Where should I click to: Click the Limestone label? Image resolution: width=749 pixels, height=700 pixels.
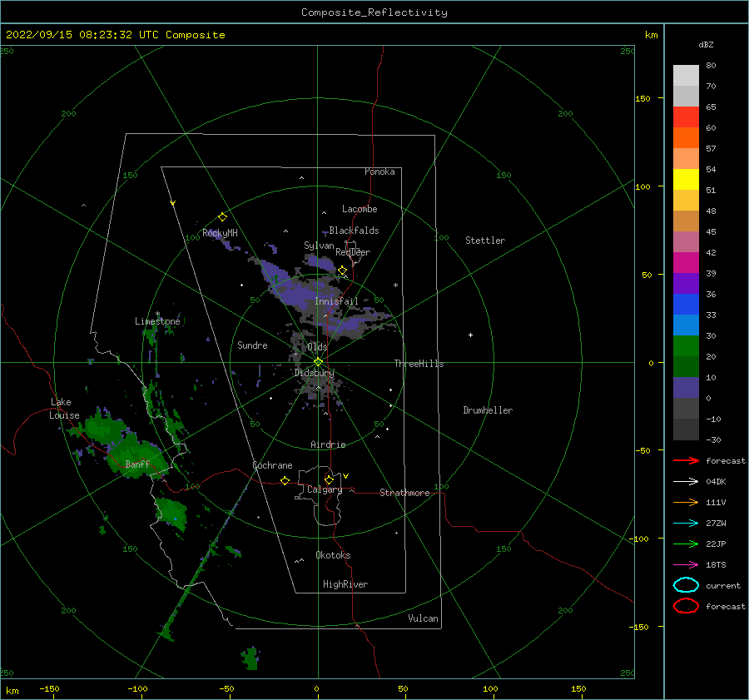[x=157, y=321]
